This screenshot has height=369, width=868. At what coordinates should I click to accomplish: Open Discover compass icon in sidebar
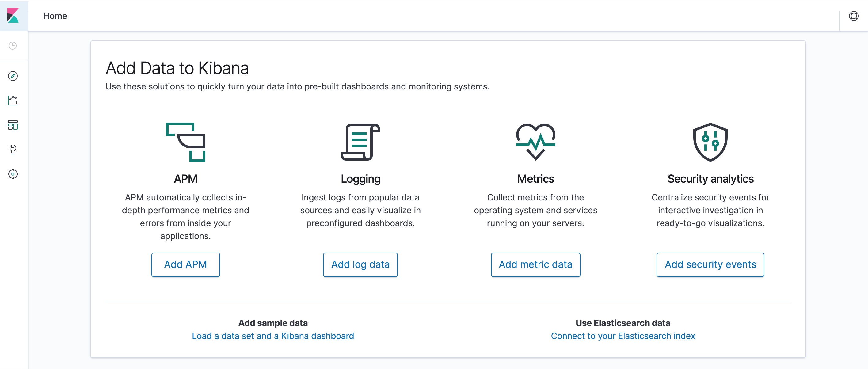[x=13, y=76]
